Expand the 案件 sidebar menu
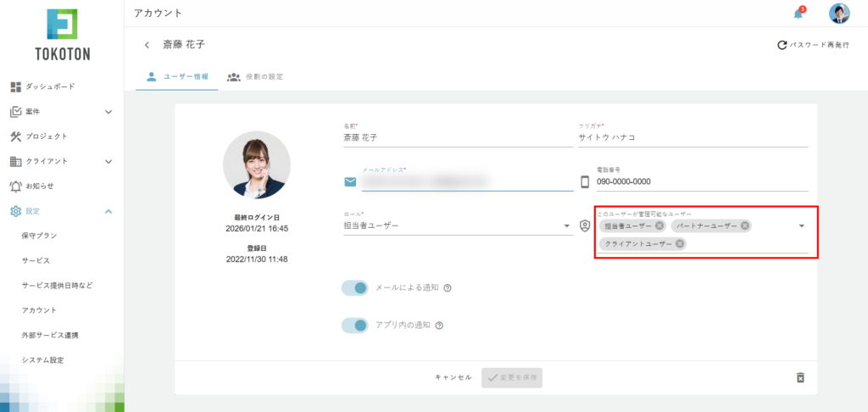868x412 pixels. [x=108, y=112]
